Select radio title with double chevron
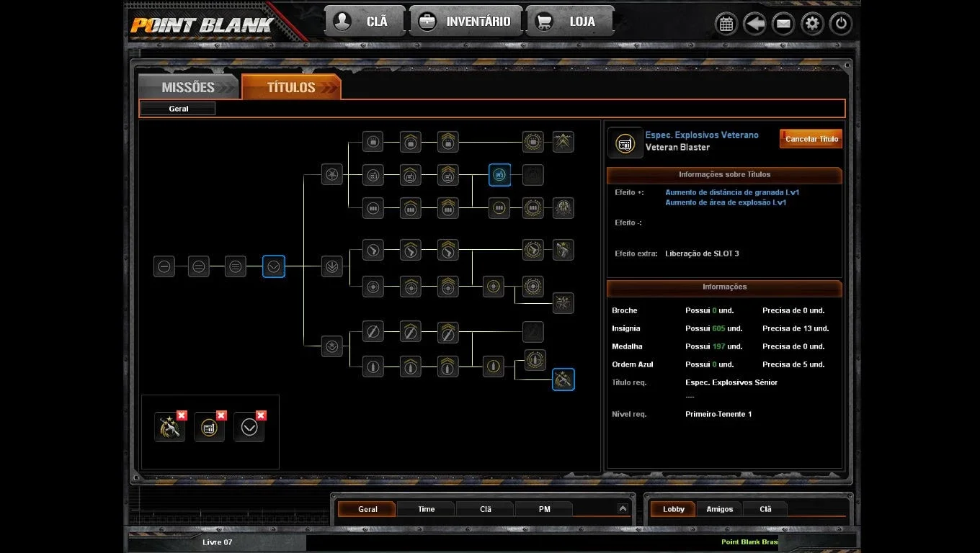 click(x=447, y=174)
